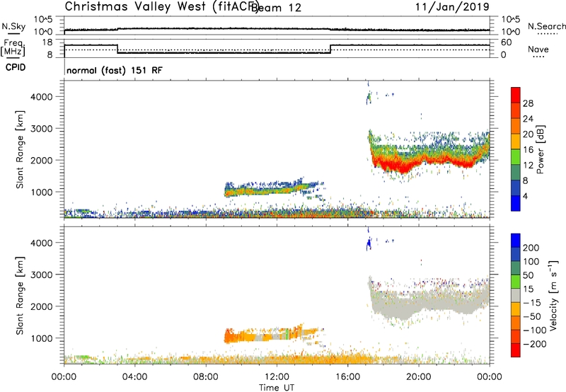Click 'Slant Range [km]' label of the power panel
The image size is (566, 392).
[x=20, y=149]
